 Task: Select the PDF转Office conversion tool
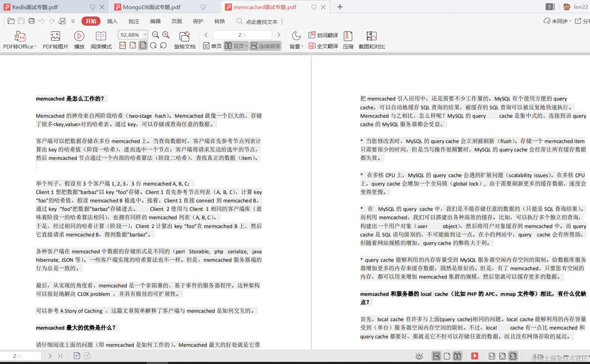pos(19,39)
